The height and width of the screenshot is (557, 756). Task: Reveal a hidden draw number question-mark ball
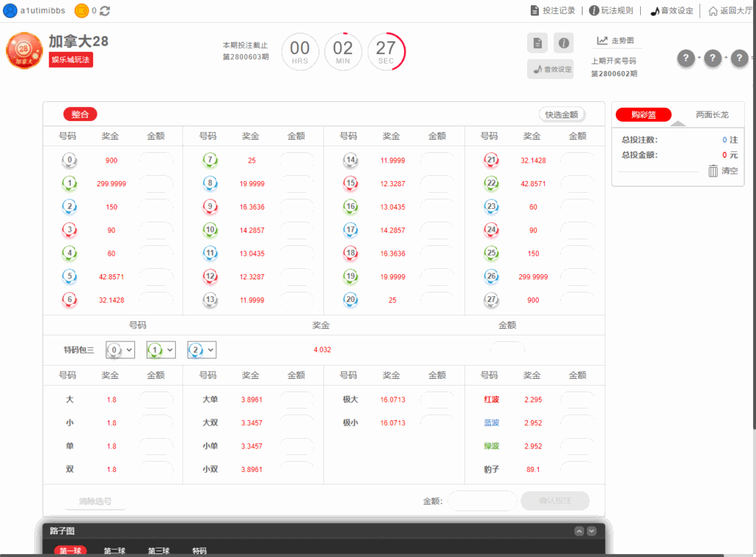pyautogui.click(x=686, y=58)
